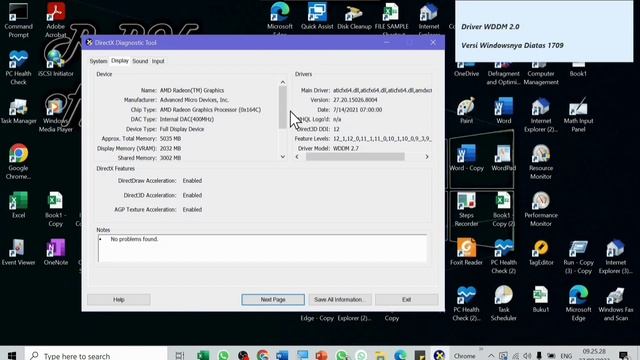Open the TagEditor desktop icon
Viewport: 640px width, 360px height.
(x=541, y=253)
